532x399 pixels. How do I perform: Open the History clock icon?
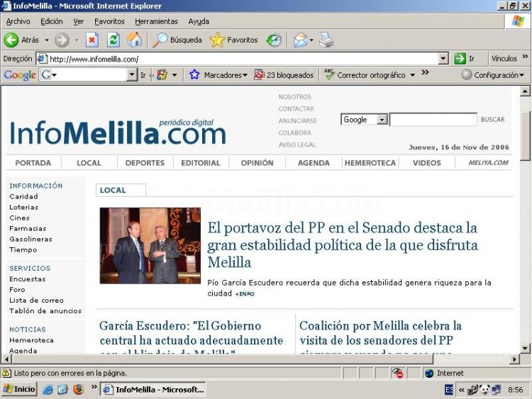(274, 40)
